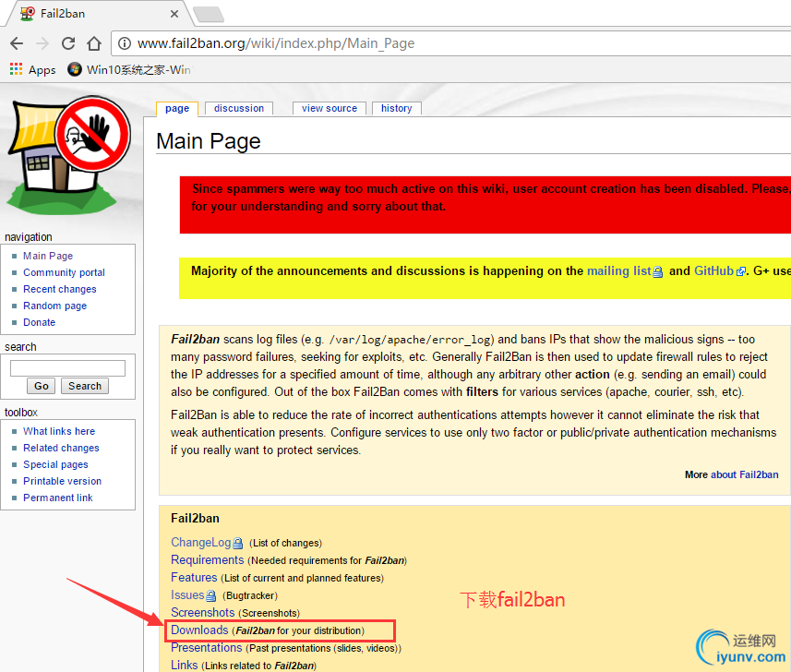Screen dimensions: 791x672
Task: Open the Downloads link
Action: tap(199, 630)
